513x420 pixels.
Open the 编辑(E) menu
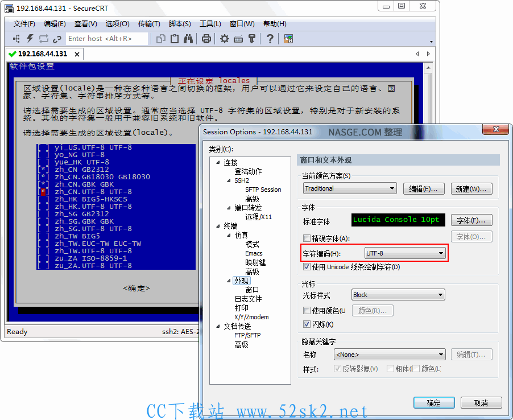click(x=55, y=24)
